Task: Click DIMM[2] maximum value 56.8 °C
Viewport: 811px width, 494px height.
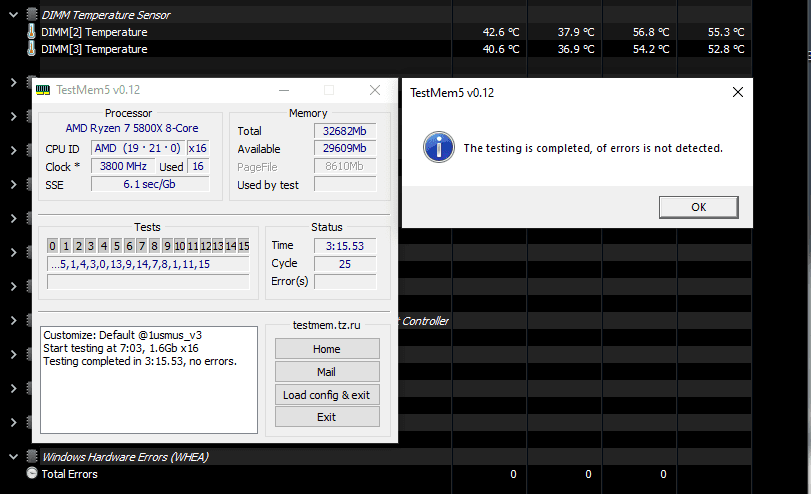Action: [651, 32]
